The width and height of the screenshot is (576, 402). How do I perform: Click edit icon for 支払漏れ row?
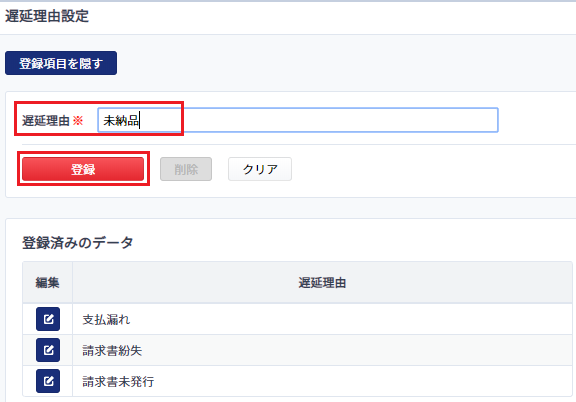pyautogui.click(x=48, y=319)
